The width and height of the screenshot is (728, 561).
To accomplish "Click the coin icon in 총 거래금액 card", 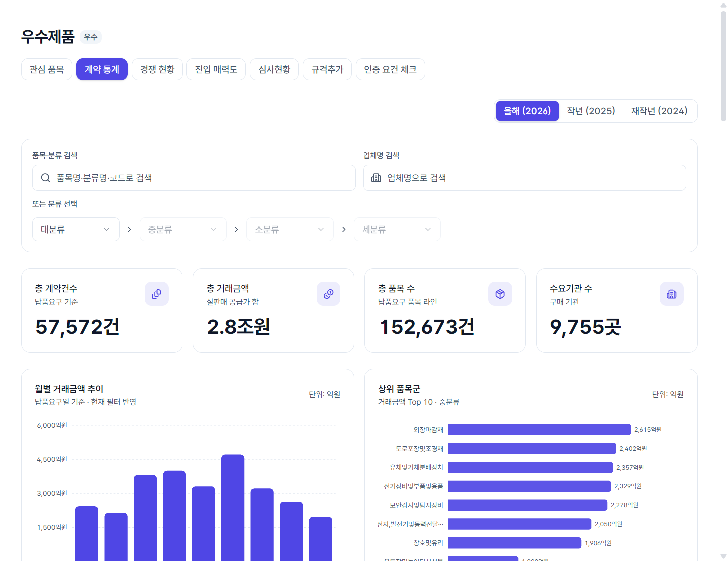I will click(328, 294).
